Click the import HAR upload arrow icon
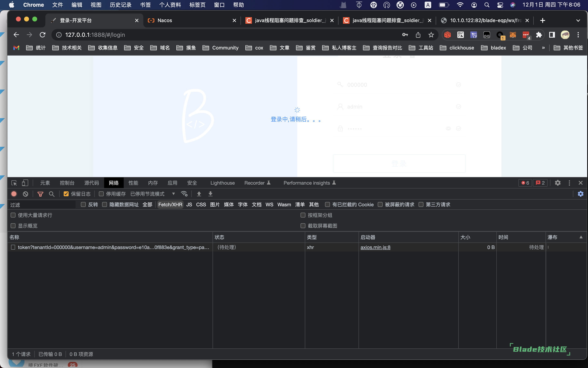The height and width of the screenshot is (368, 588). (199, 194)
